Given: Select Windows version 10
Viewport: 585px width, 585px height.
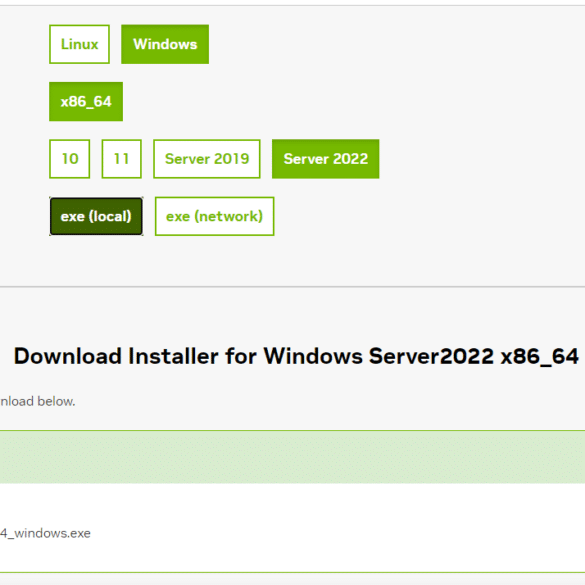Looking at the screenshot, I should tap(69, 159).
